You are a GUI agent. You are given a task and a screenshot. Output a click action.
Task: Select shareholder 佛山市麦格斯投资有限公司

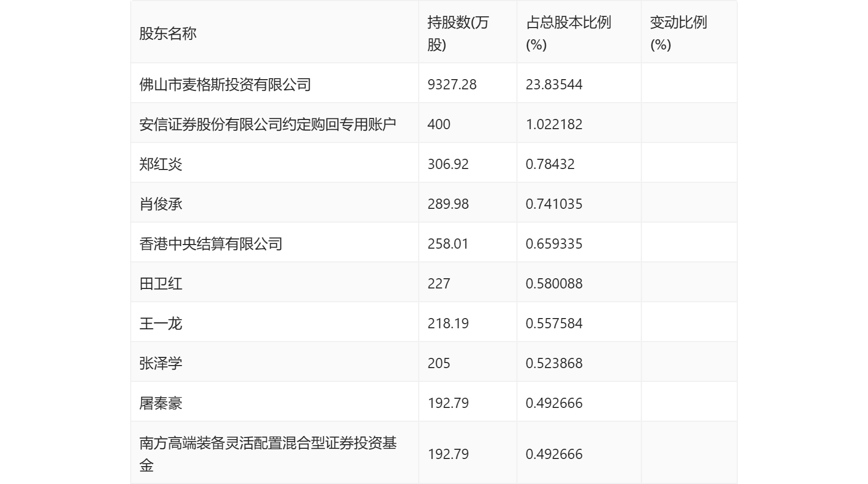point(225,84)
